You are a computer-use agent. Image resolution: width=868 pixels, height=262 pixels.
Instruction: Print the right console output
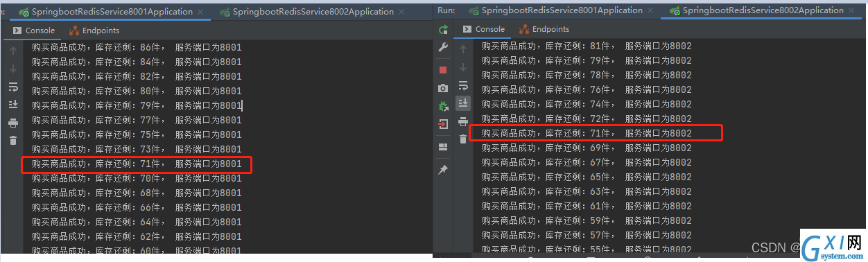(x=463, y=121)
